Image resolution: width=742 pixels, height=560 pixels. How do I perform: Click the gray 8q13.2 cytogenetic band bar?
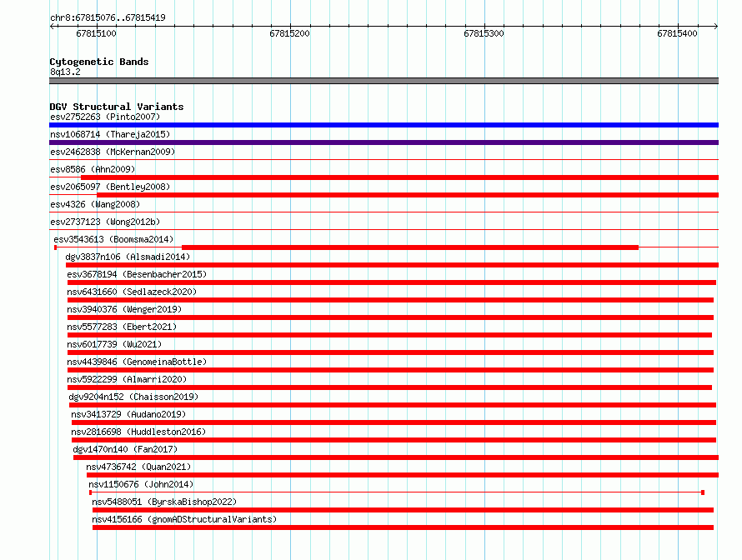click(384, 81)
